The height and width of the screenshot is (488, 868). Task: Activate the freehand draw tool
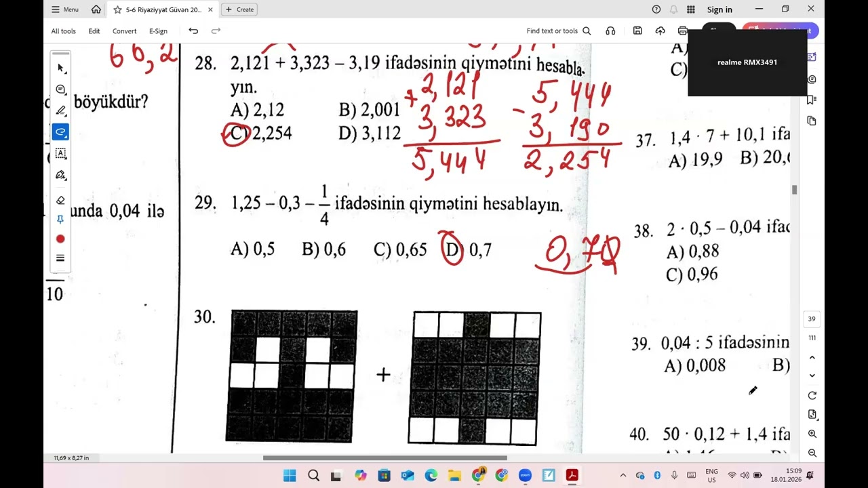pos(60,132)
